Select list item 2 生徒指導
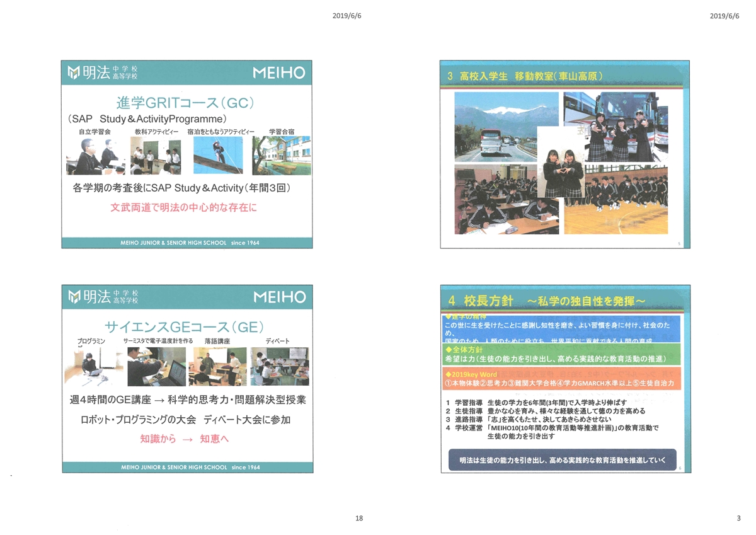Screen dimensions: 756x535 click(x=545, y=410)
